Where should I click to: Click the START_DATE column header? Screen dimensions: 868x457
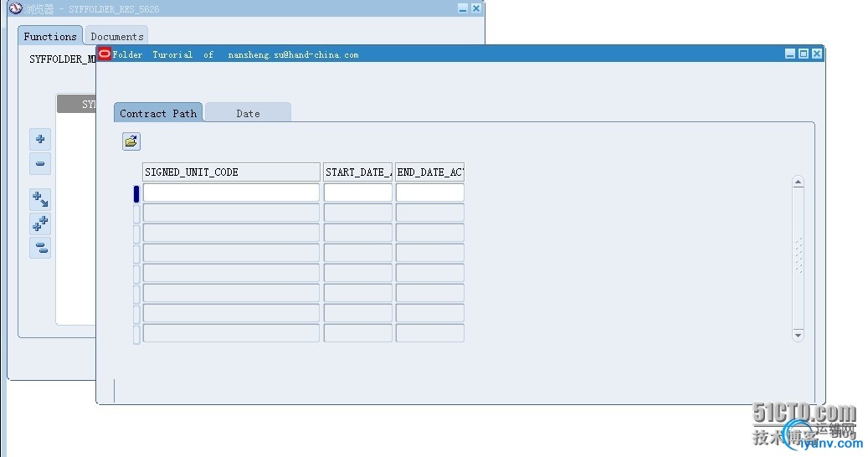(x=358, y=172)
